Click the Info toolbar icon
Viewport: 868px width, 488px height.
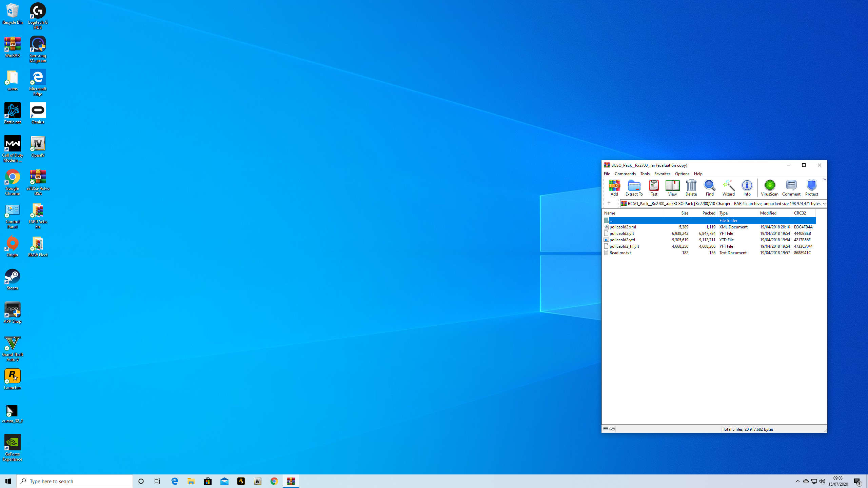(747, 188)
